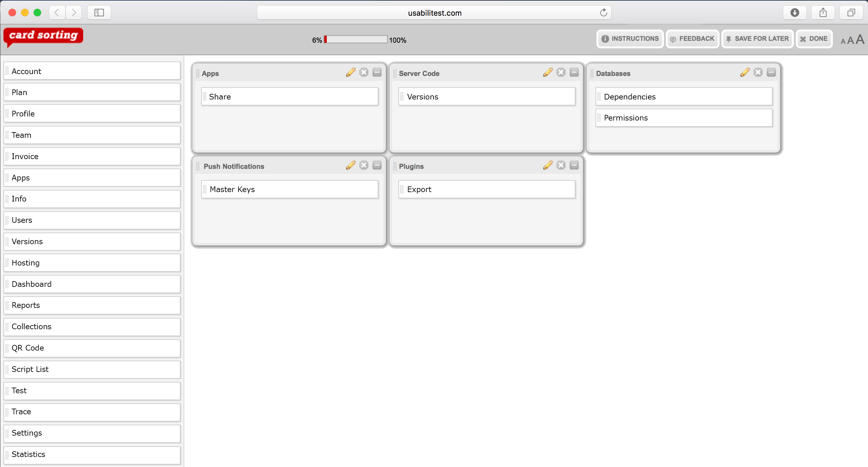The image size is (868, 467).
Task: Select the Statistics card
Action: [92, 454]
